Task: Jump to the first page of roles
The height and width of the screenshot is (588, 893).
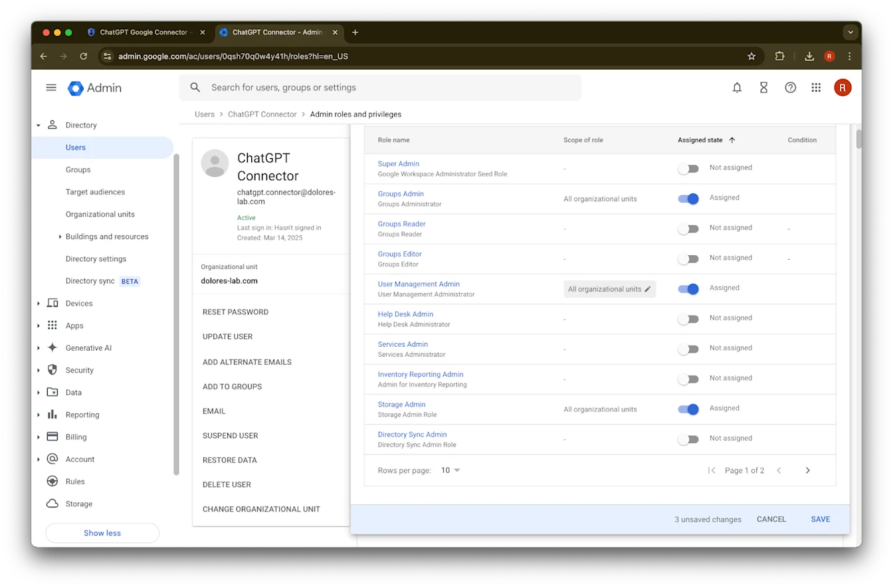Action: 712,470
